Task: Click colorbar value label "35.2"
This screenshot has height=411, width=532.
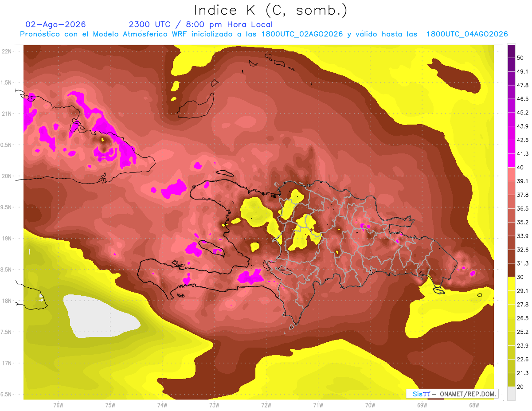Action: click(x=522, y=222)
